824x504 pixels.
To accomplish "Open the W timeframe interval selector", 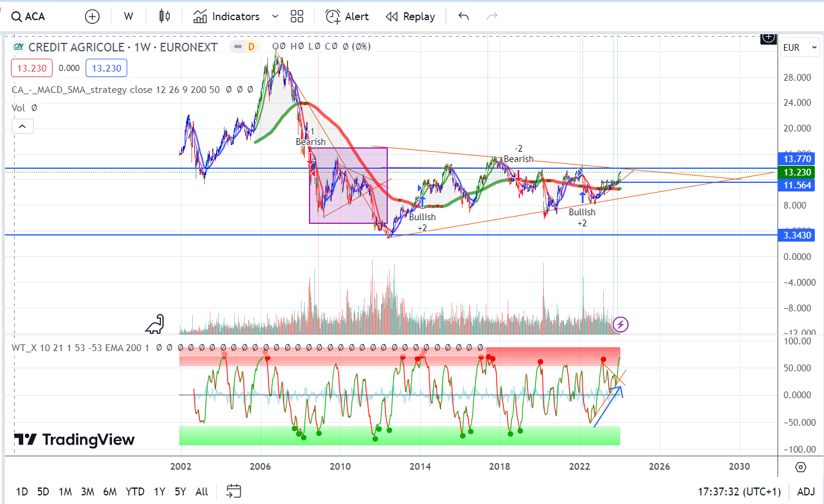I will pos(128,17).
